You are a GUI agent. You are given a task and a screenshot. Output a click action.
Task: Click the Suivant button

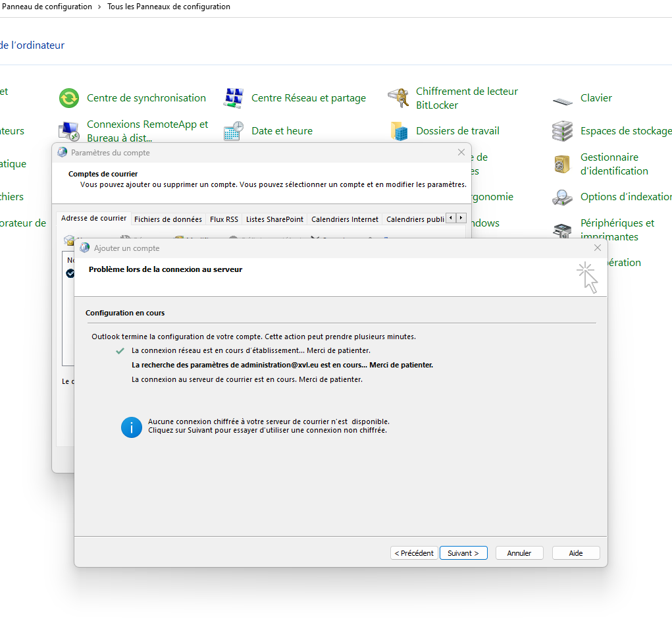pyautogui.click(x=463, y=553)
